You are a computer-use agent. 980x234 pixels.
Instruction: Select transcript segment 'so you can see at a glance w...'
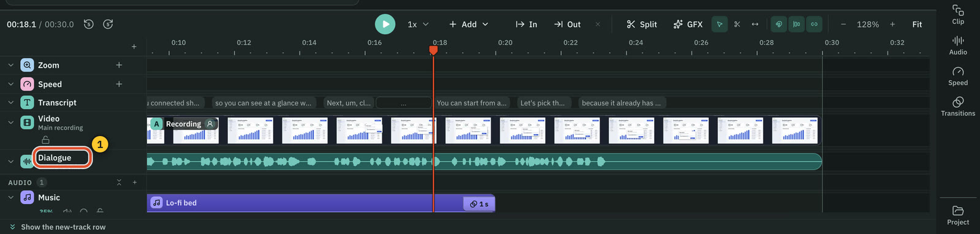[x=263, y=103]
